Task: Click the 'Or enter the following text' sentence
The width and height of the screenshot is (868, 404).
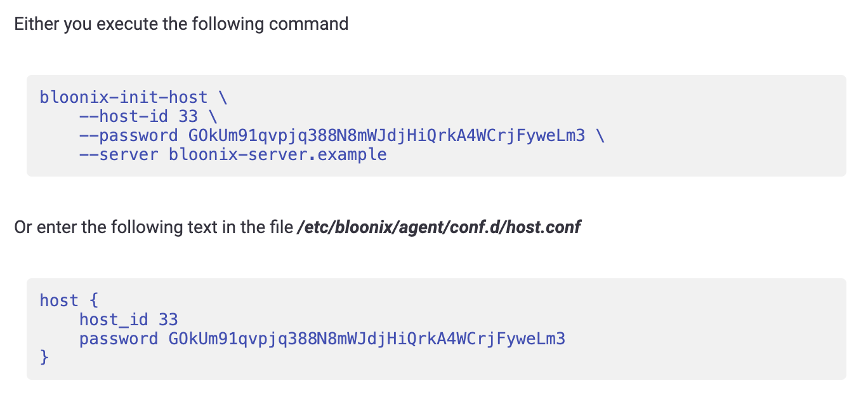Action: pos(297,227)
